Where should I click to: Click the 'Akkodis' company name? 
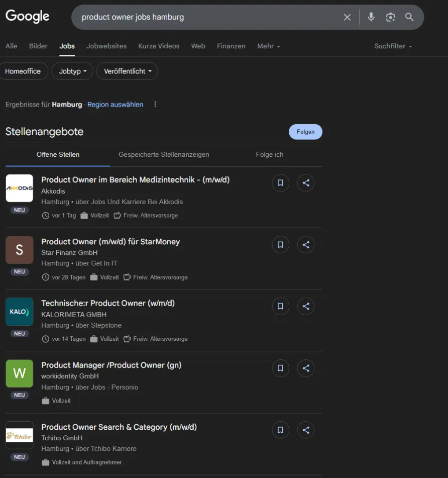[x=53, y=191]
